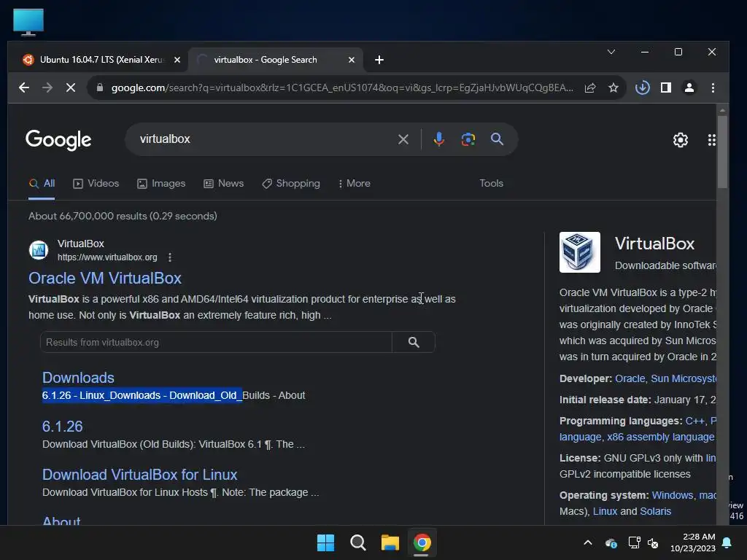Close the Ubuntu 16.04.7 tab
Viewport: 747px width, 560px height.
[177, 60]
